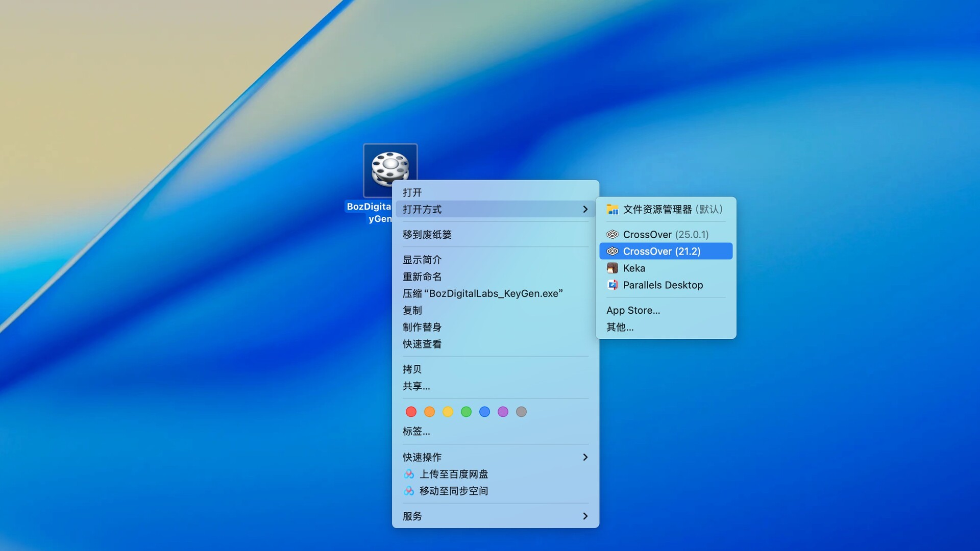The image size is (980, 551).
Task: Choose 复制 to duplicate the file
Action: (x=495, y=310)
